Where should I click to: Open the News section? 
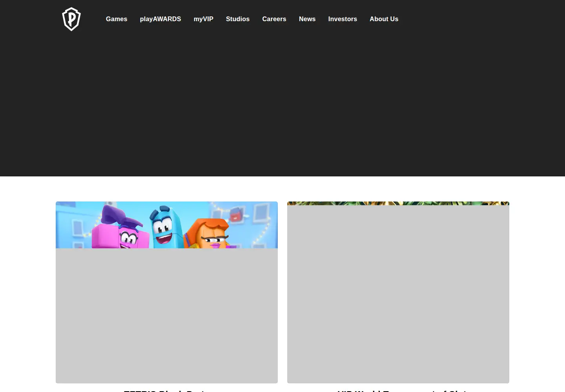tap(307, 19)
